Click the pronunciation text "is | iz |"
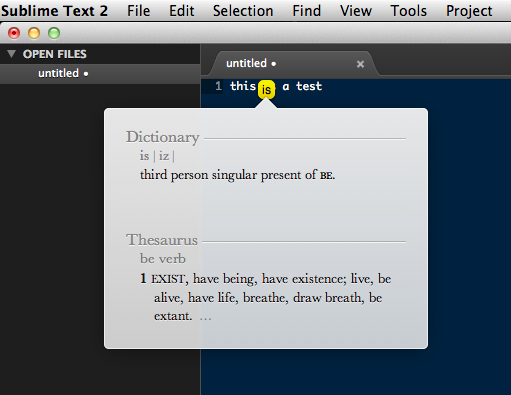This screenshot has width=511, height=395. (157, 156)
